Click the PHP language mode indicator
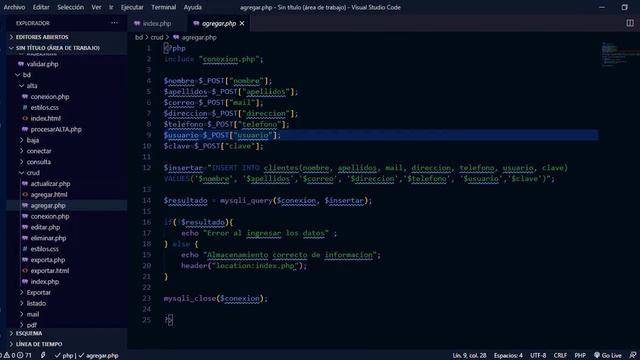This screenshot has width=640, height=360. point(580,356)
